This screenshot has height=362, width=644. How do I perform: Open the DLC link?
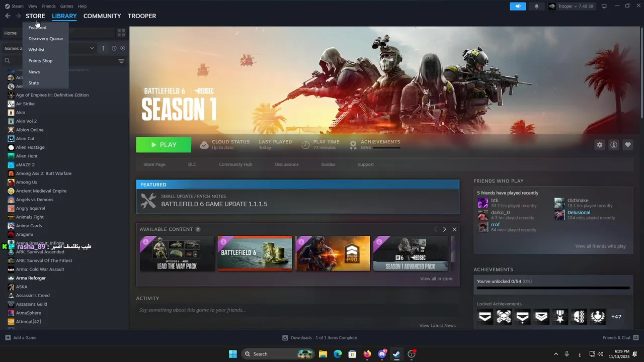tap(192, 164)
